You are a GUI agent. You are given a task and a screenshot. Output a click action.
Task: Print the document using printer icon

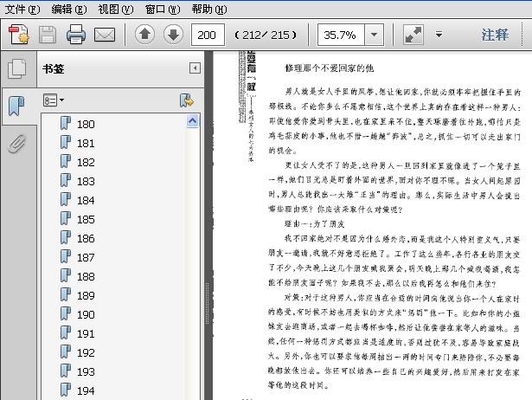coord(76,35)
